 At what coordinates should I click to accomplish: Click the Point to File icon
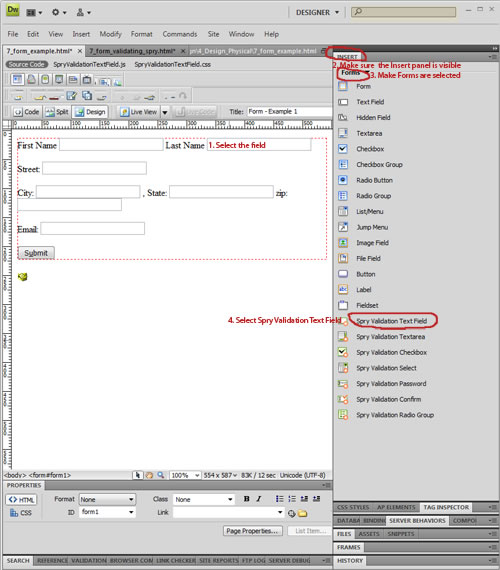291,513
